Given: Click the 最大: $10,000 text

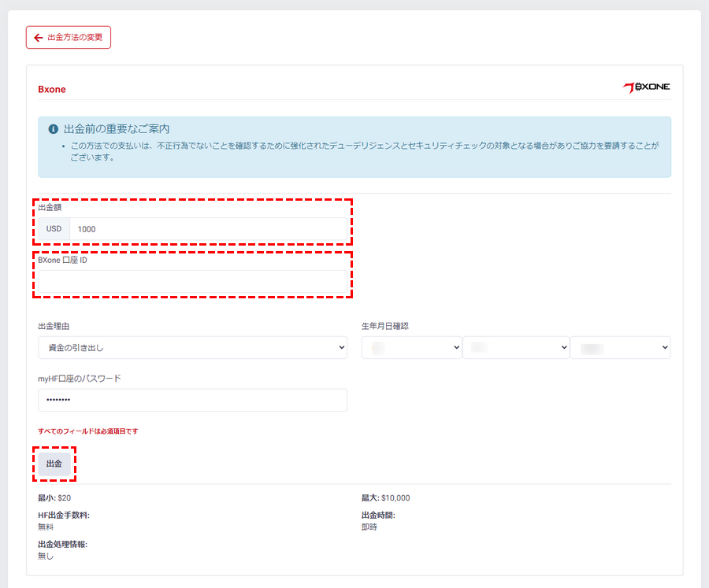Looking at the screenshot, I should click(x=386, y=498).
